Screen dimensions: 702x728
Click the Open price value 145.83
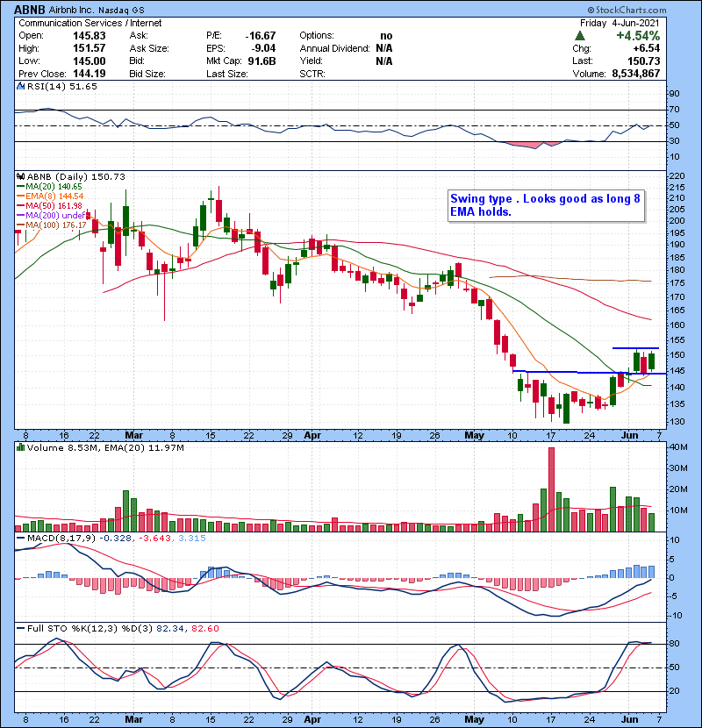point(90,36)
